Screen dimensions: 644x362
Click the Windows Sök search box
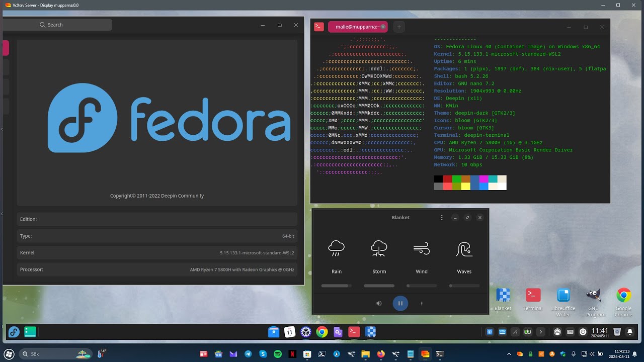[55, 354]
